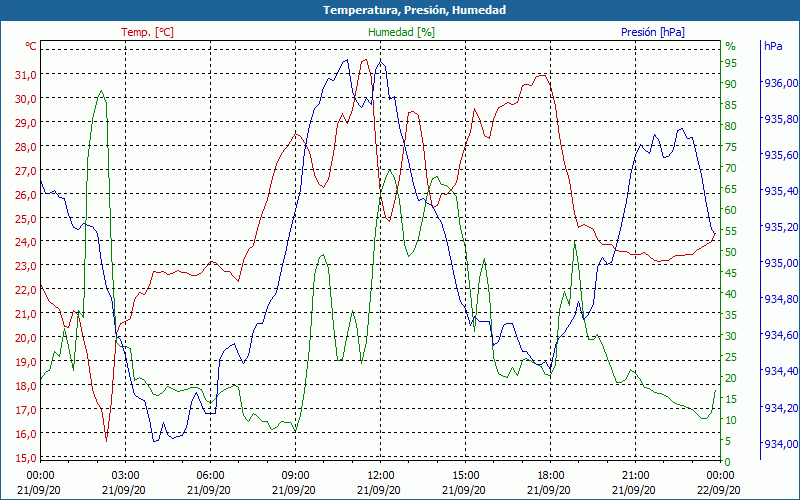Click the 21:00 time axis label

(x=635, y=476)
